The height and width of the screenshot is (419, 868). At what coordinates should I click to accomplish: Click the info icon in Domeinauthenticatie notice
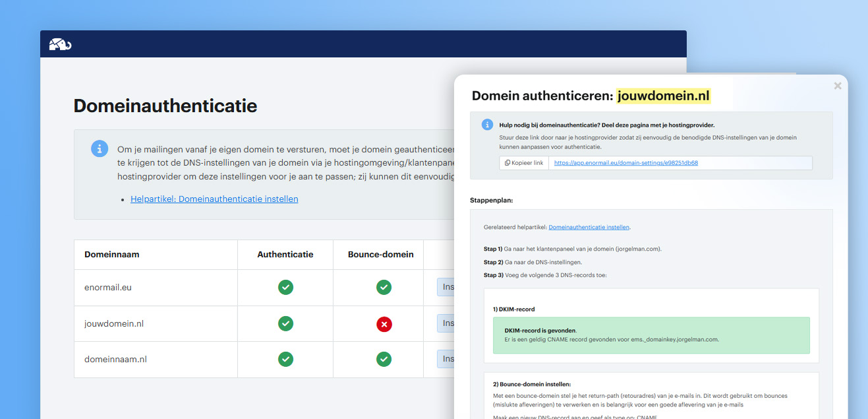click(x=100, y=148)
